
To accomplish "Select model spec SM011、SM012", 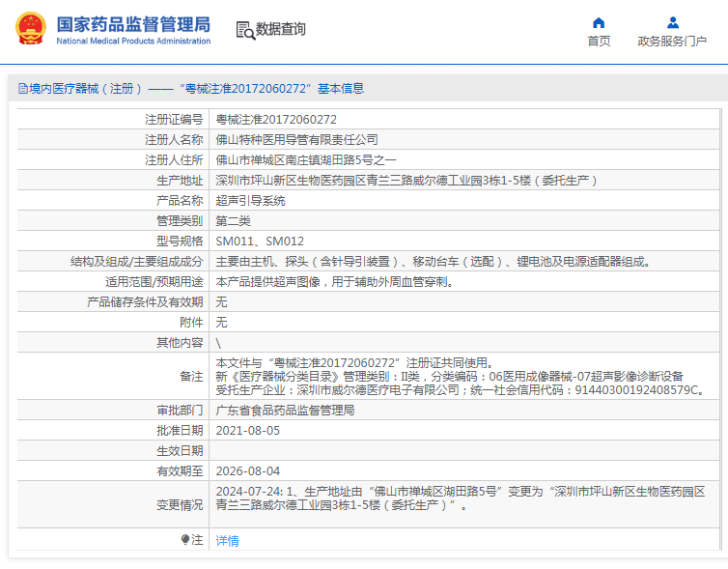I will coord(260,242).
